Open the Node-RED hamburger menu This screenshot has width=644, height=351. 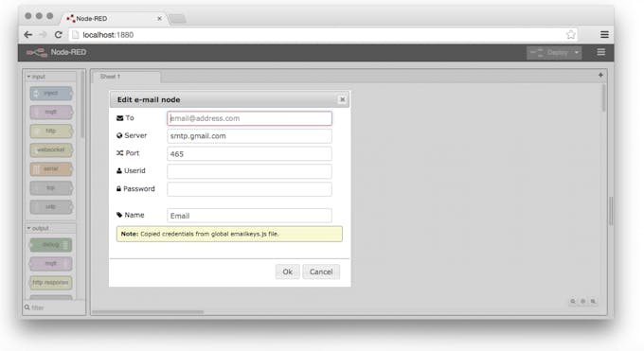coord(600,52)
